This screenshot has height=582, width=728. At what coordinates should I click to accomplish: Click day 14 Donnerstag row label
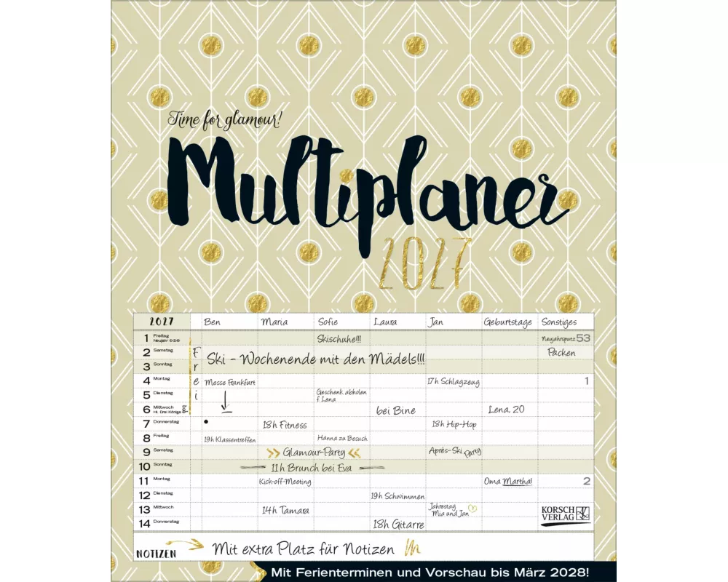159,524
